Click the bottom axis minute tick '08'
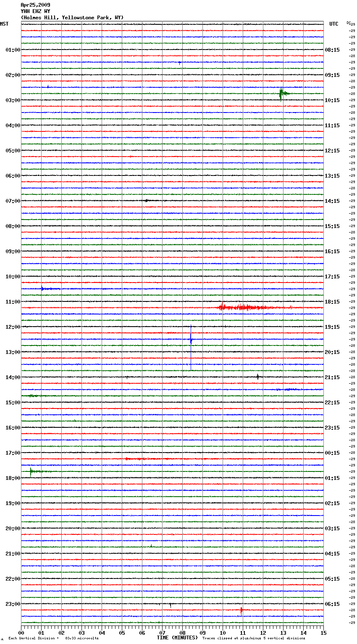The width and height of the screenshot is (357, 644). point(182,633)
